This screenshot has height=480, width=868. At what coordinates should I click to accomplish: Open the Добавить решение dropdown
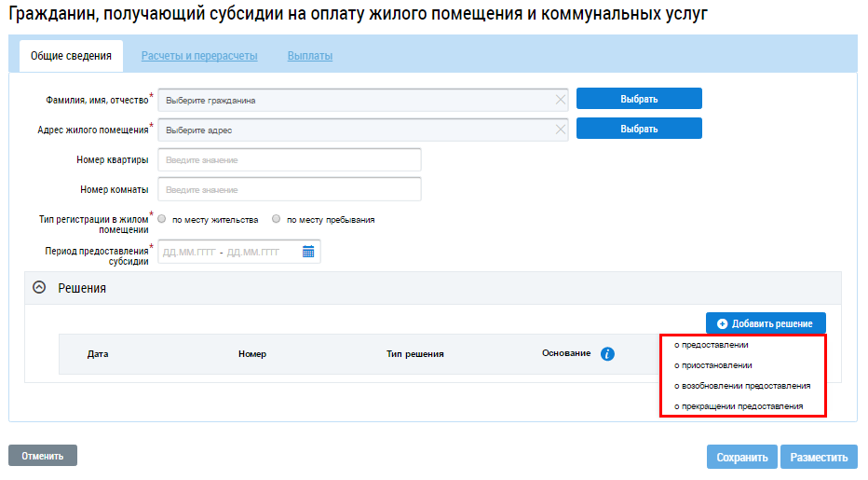[765, 323]
